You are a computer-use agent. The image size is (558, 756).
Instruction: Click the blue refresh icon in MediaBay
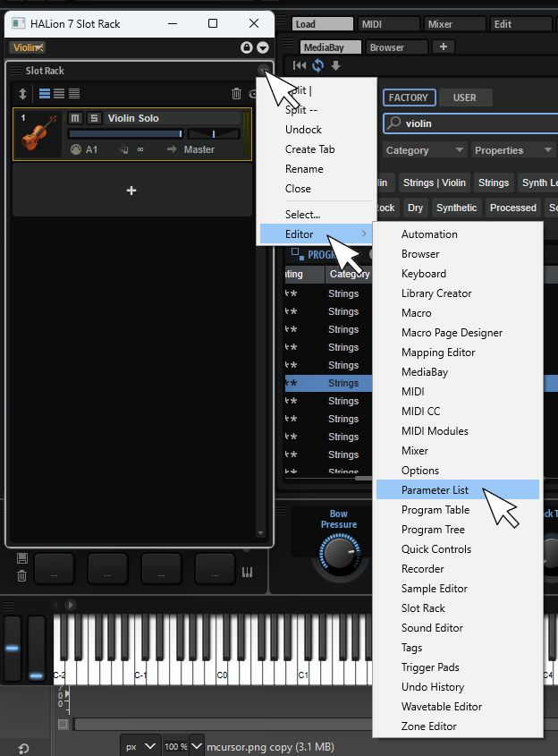tap(318, 65)
